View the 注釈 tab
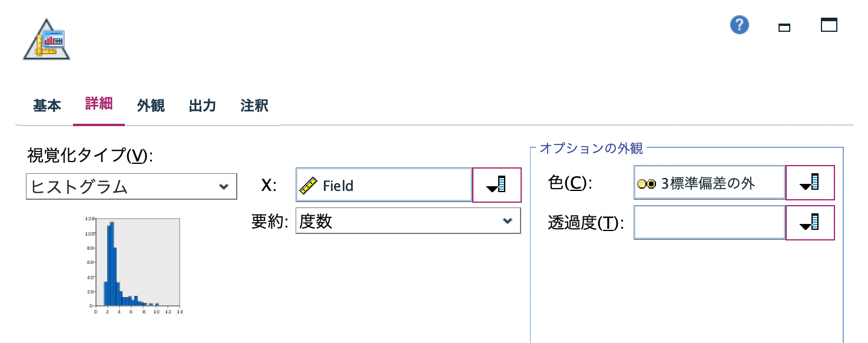 tap(253, 105)
